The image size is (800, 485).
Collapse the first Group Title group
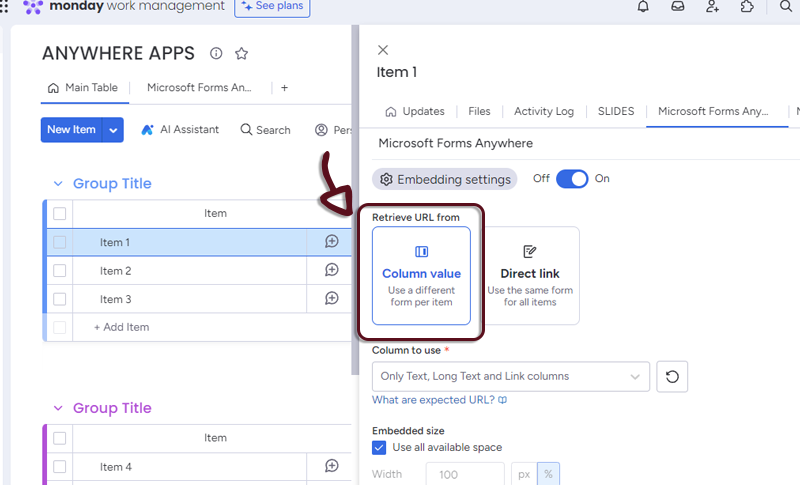point(56,184)
